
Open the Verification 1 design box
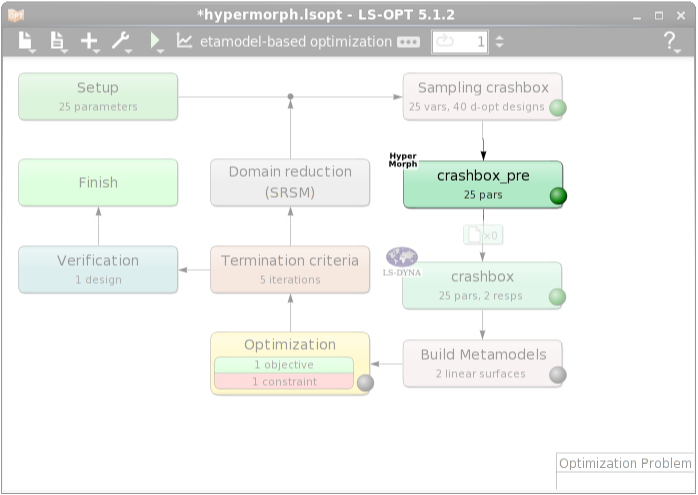point(98,269)
